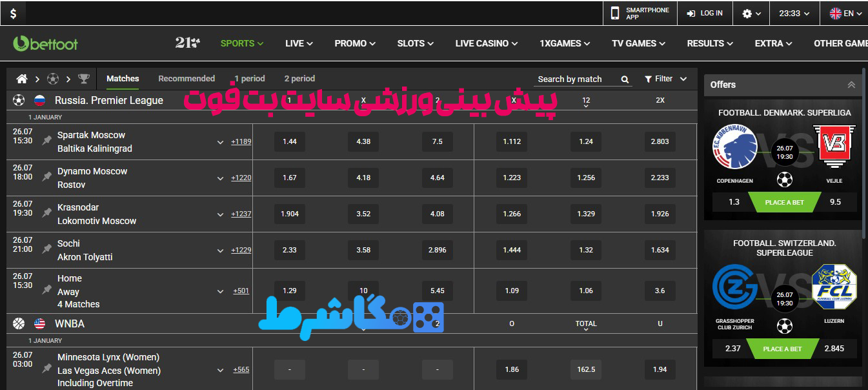Collapse the Offers panel
The height and width of the screenshot is (390, 868).
[851, 85]
